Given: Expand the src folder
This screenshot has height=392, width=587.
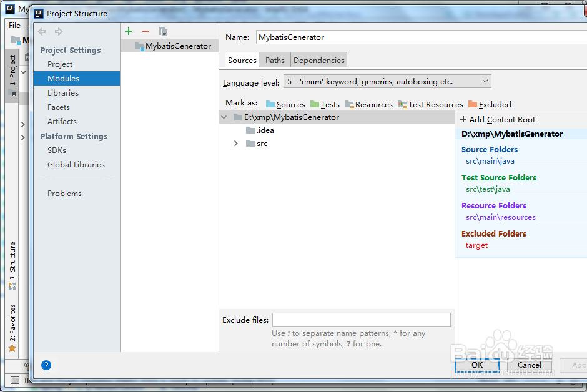Looking at the screenshot, I should point(235,144).
